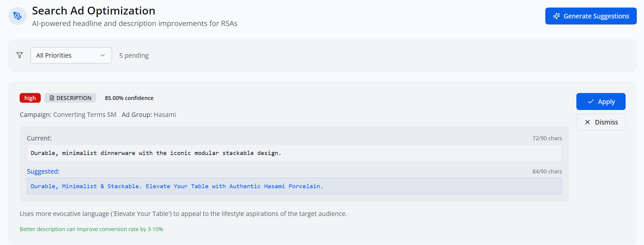Click the Search Ad Optimization heading

pyautogui.click(x=94, y=11)
